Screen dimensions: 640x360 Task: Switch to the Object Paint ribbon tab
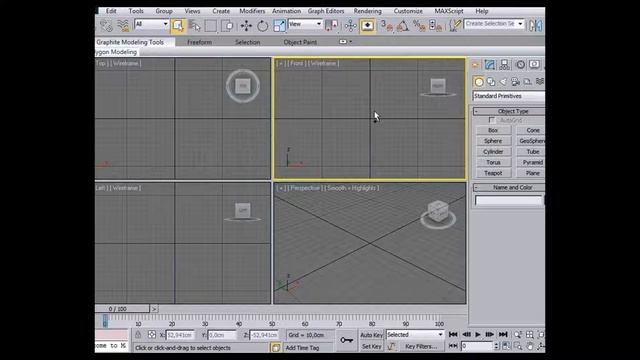300,42
